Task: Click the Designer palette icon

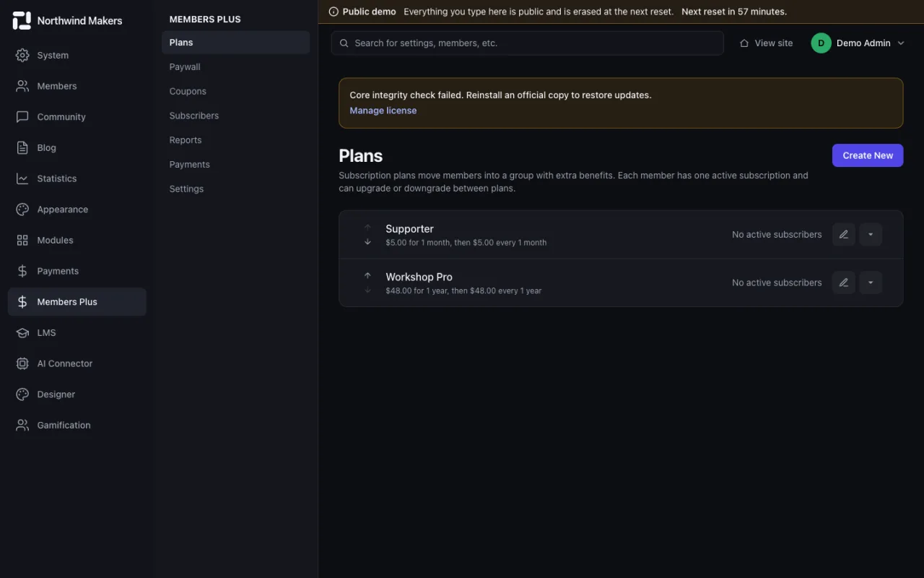Action: pyautogui.click(x=22, y=394)
